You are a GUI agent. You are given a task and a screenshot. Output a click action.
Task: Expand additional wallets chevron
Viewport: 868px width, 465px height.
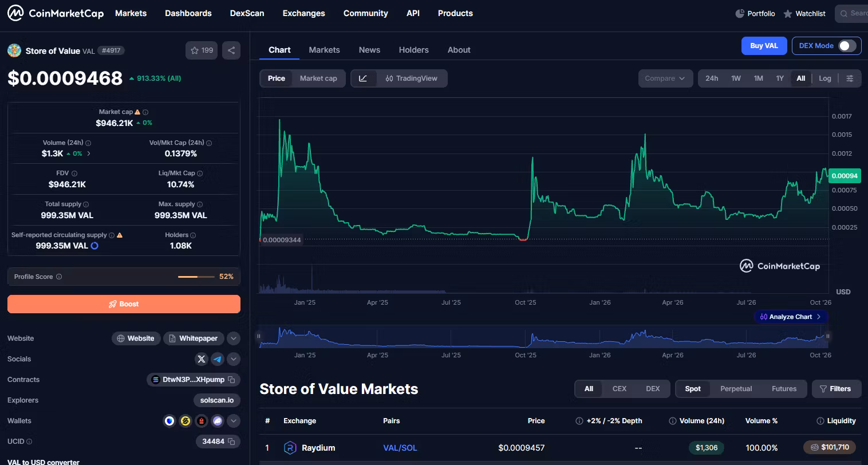pyautogui.click(x=234, y=421)
